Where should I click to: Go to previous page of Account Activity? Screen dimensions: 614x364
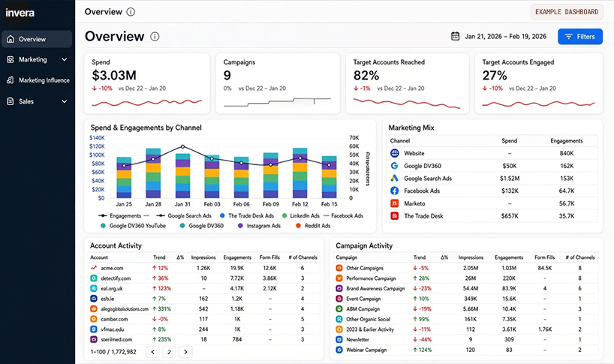(x=152, y=352)
